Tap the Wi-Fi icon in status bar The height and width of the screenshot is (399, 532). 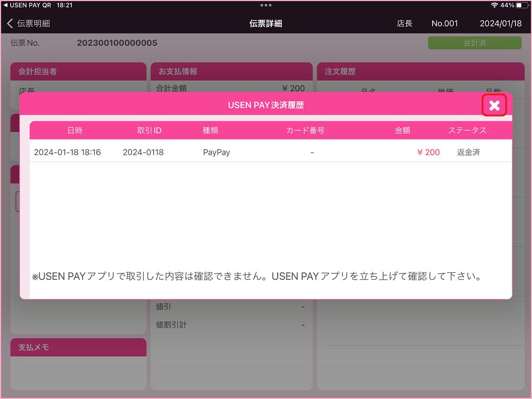coord(494,5)
